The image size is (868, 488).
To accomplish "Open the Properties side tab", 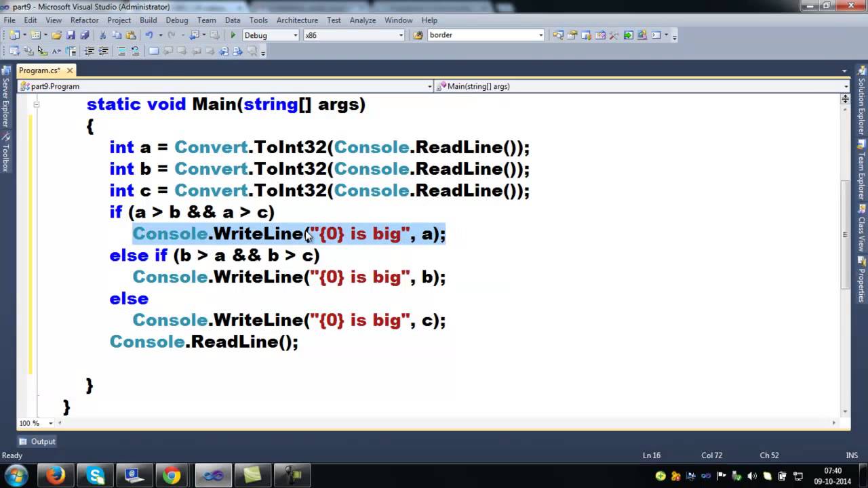I will pyautogui.click(x=862, y=279).
